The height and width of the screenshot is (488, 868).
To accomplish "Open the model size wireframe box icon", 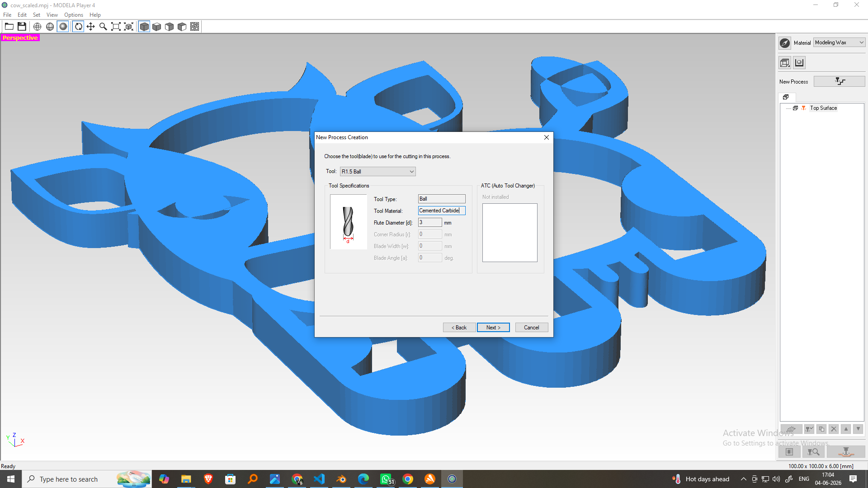I will click(x=785, y=63).
